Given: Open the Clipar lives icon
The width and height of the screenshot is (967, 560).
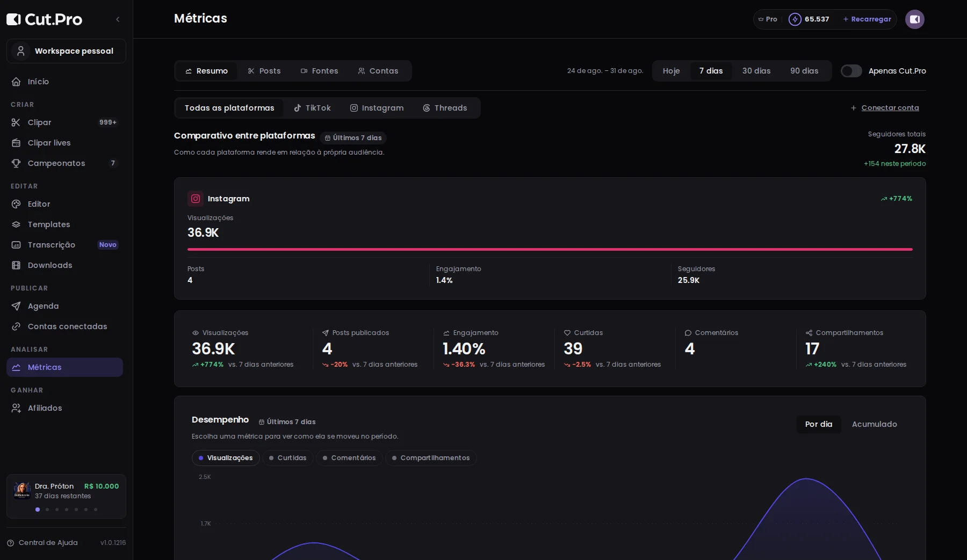Looking at the screenshot, I should click(x=16, y=143).
